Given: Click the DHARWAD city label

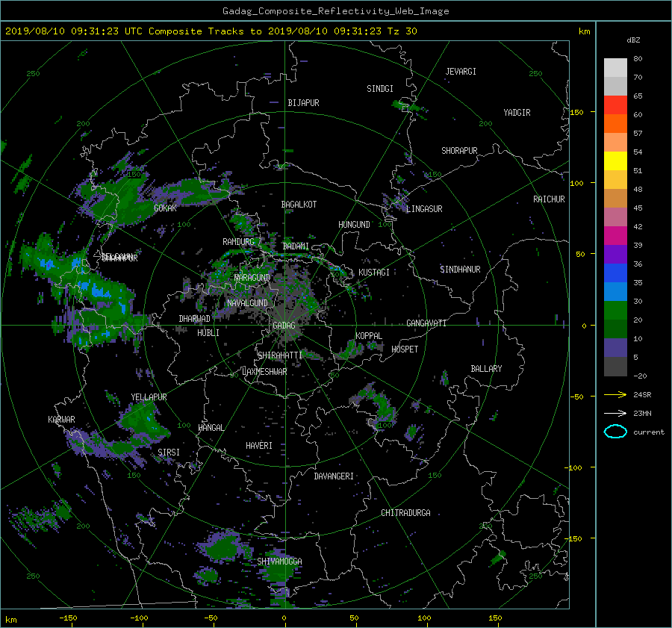Looking at the screenshot, I should pos(194,319).
